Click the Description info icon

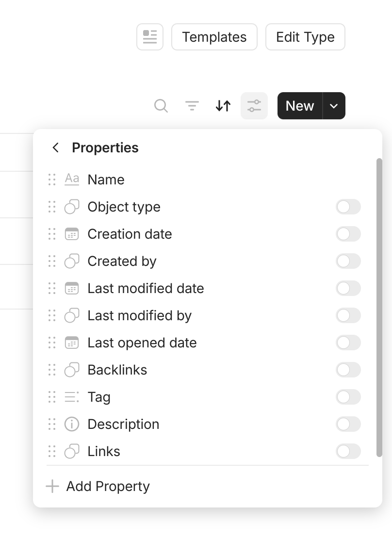tap(72, 425)
